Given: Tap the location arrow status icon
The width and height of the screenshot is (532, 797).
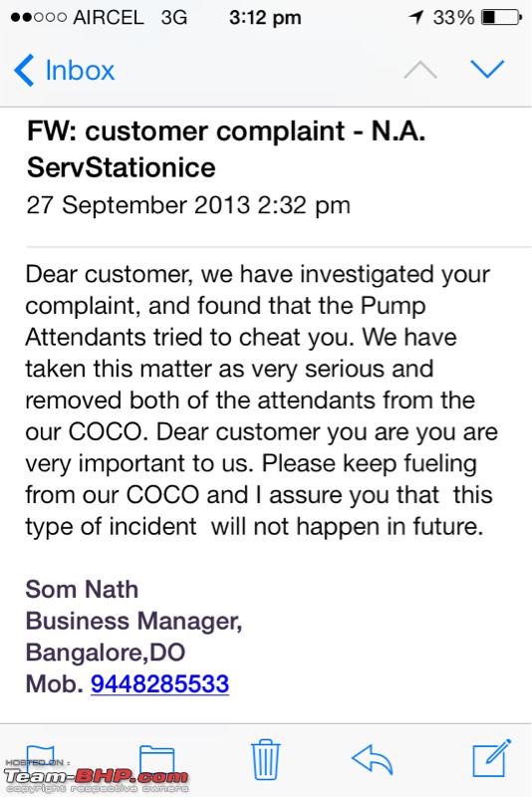Looking at the screenshot, I should pyautogui.click(x=416, y=17).
